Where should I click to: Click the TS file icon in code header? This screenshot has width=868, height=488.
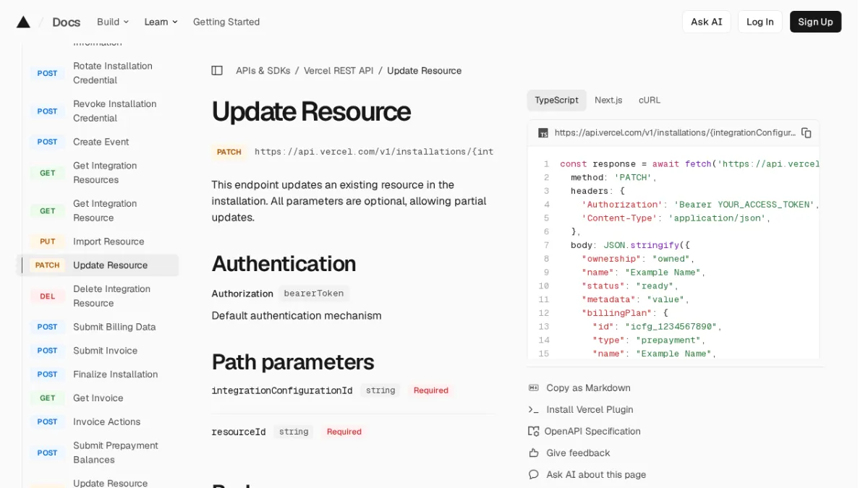coord(543,133)
